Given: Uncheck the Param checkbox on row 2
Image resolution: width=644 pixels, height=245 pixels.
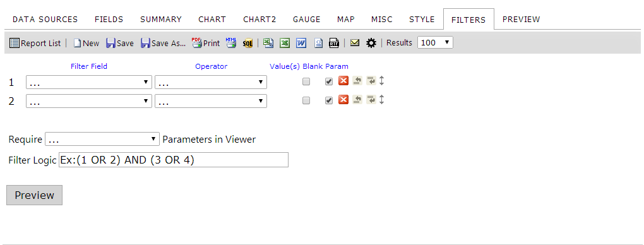Looking at the screenshot, I should coord(328,100).
